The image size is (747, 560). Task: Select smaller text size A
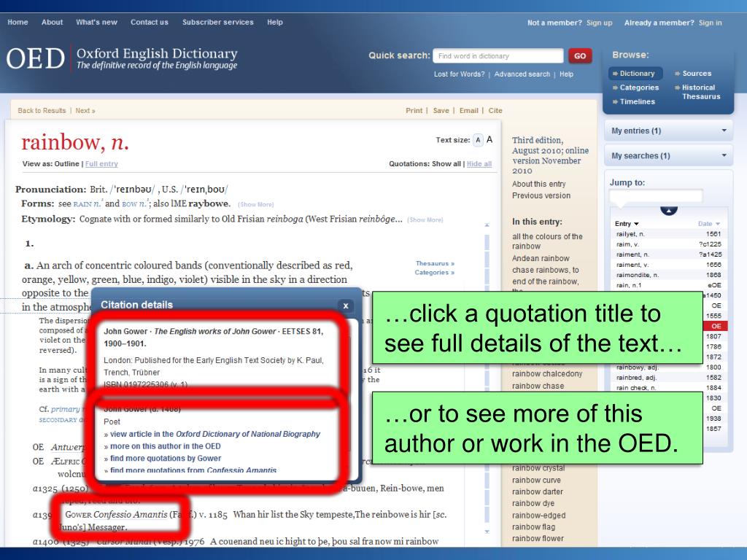(x=478, y=140)
